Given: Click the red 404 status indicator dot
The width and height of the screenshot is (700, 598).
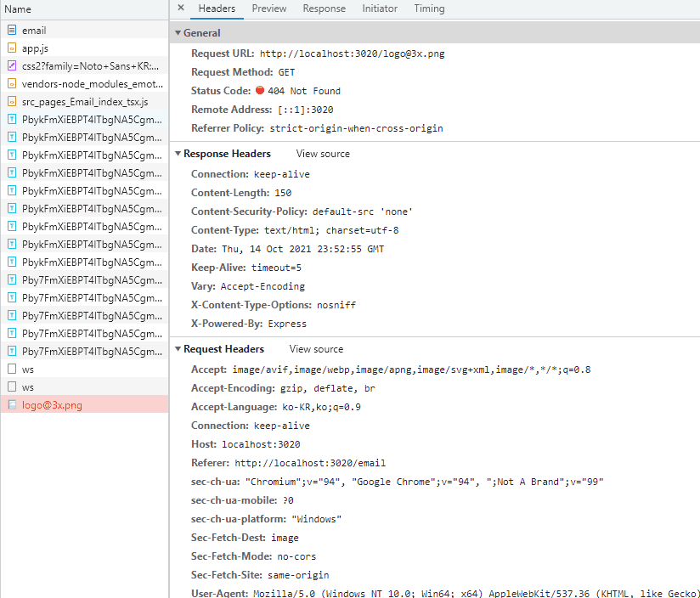Looking at the screenshot, I should (260, 91).
